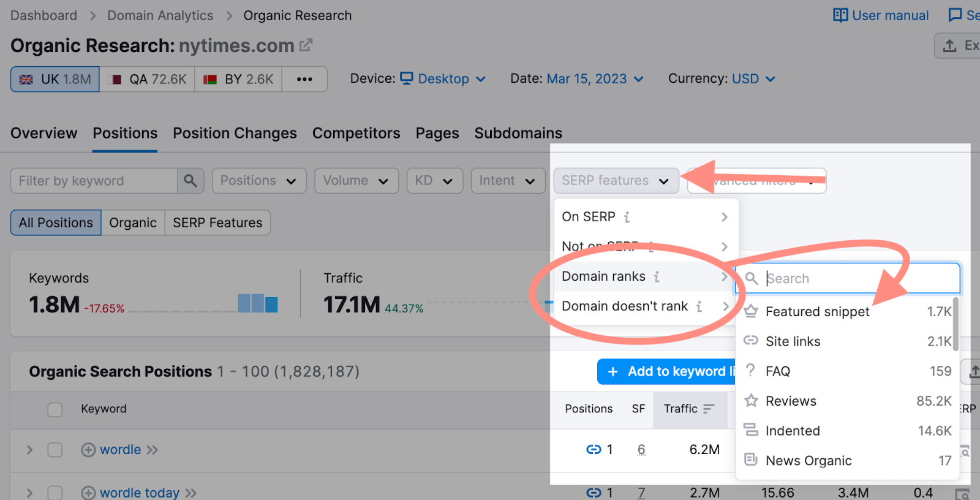
Task: Click the SERP features list scrollbar
Action: tap(956, 325)
